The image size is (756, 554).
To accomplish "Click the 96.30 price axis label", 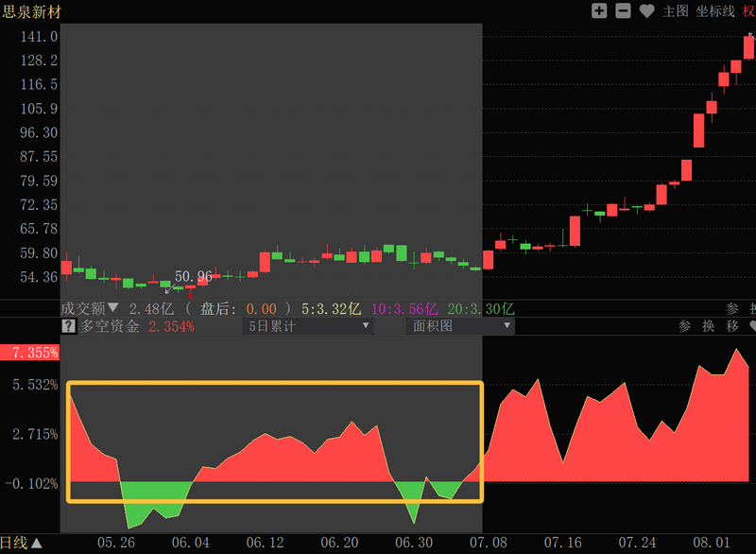I will coord(39,132).
